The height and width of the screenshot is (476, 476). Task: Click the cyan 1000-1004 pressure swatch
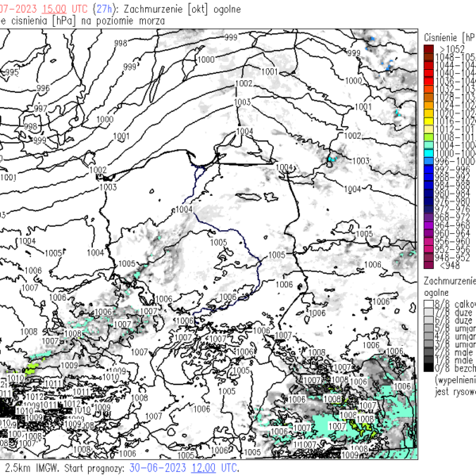point(428,153)
